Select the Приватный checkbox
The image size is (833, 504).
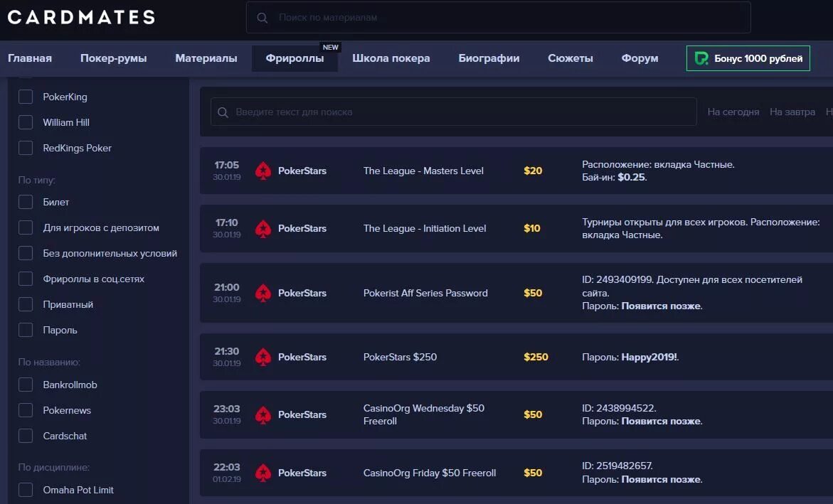(26, 304)
